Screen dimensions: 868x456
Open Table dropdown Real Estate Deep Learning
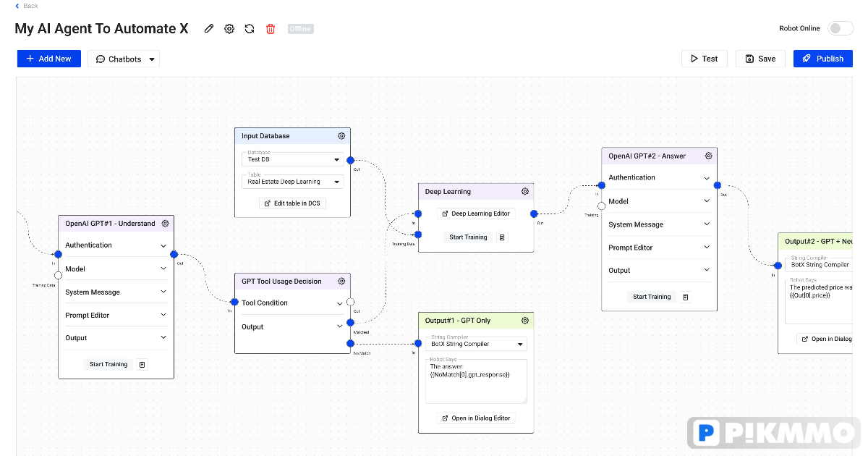click(293, 182)
